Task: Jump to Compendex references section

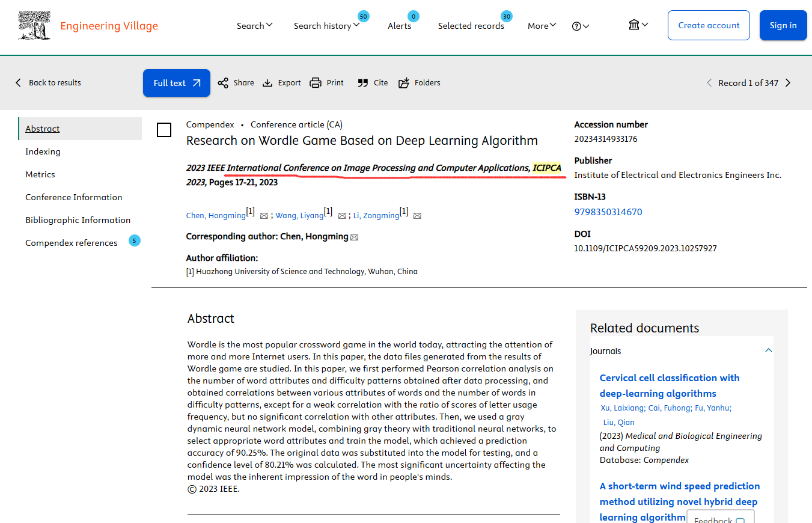Action: coord(72,243)
